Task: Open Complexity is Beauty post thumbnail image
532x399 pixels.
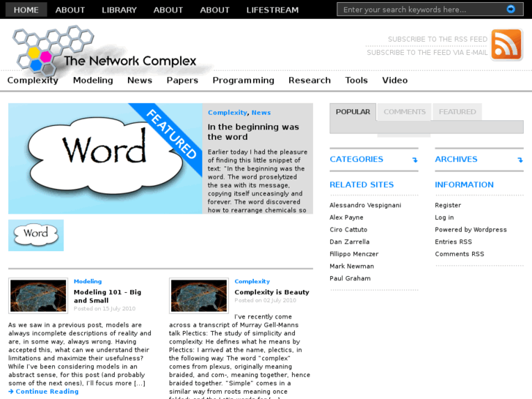Action: click(x=199, y=296)
